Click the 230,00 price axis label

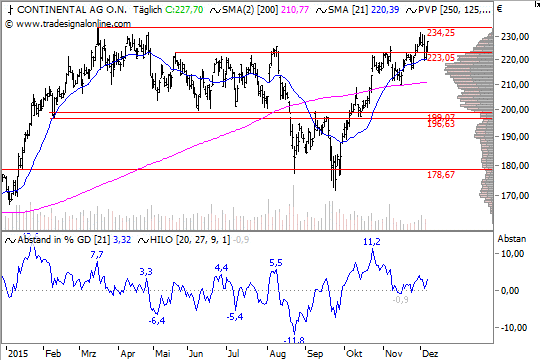tap(515, 37)
